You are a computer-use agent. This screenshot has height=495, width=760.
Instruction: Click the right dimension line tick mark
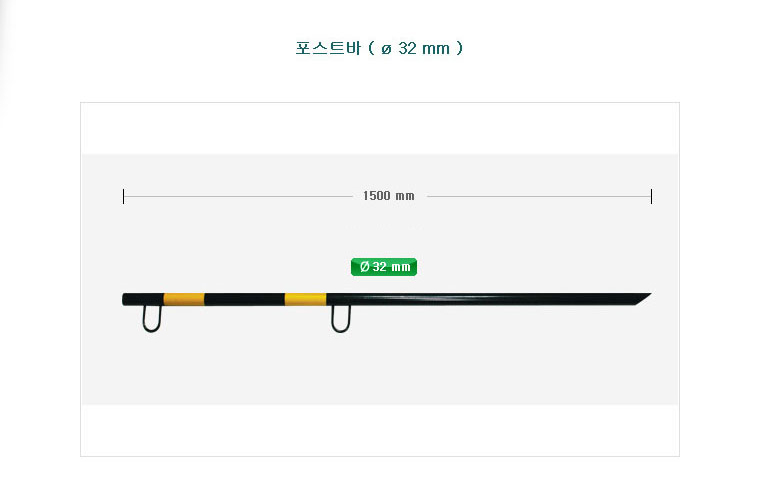651,196
